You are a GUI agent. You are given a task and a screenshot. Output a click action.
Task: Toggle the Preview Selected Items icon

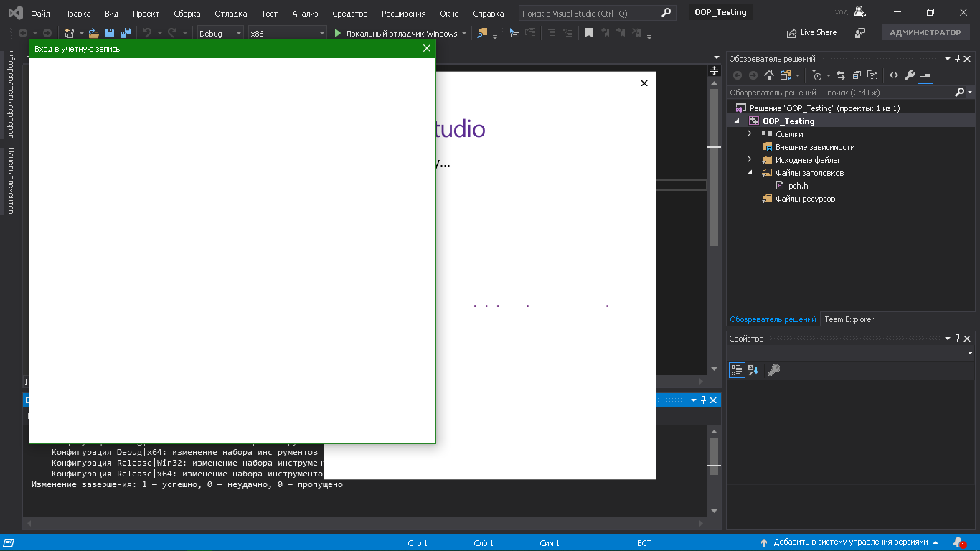pyautogui.click(x=925, y=75)
